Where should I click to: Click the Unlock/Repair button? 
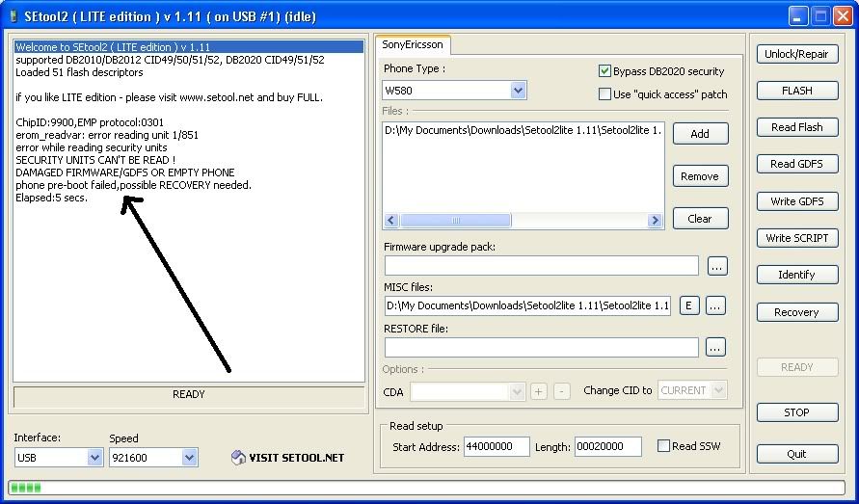(x=797, y=54)
